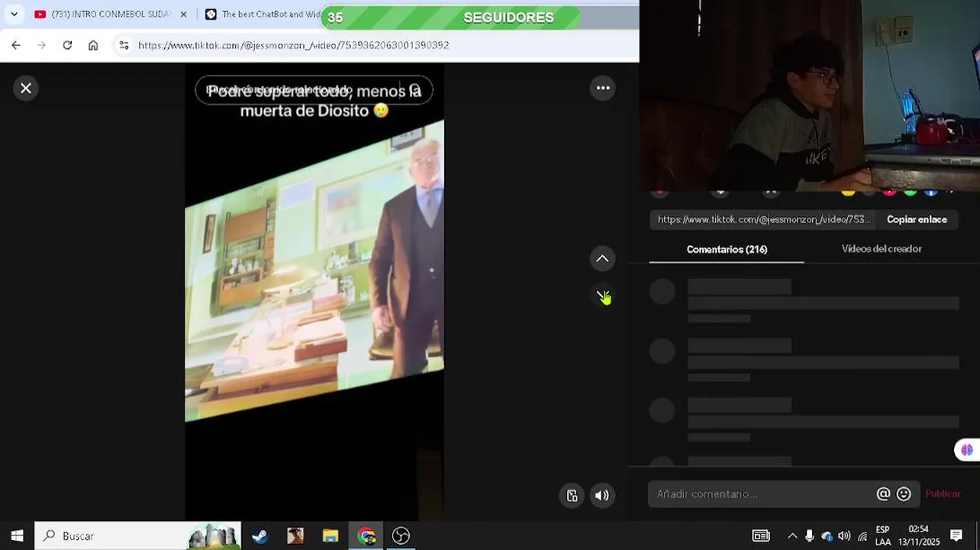This screenshot has width=980, height=550.
Task: Open the emoji picker in comment box
Action: click(x=904, y=494)
